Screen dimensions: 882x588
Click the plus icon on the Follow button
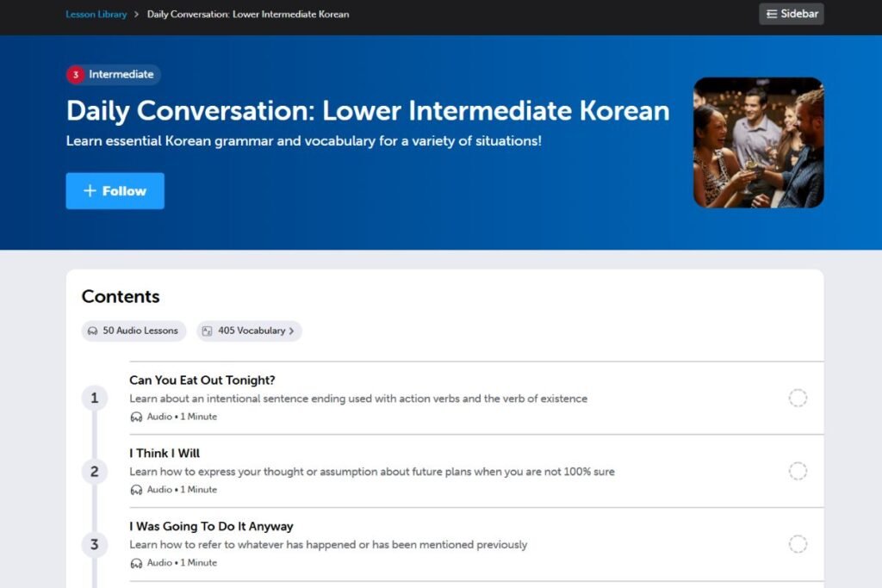[x=90, y=191]
